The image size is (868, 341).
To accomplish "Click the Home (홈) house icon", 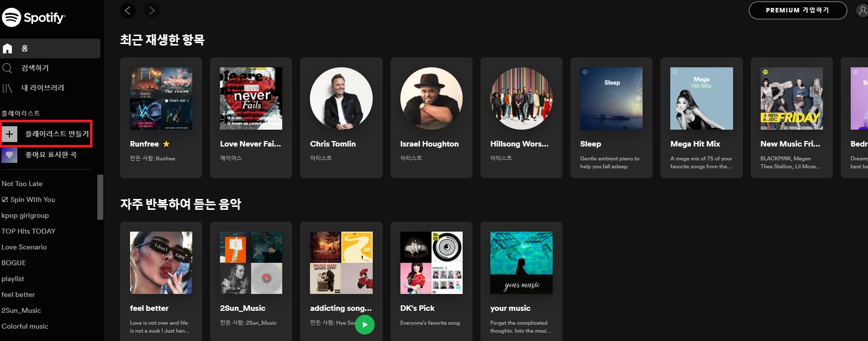I will coord(7,49).
